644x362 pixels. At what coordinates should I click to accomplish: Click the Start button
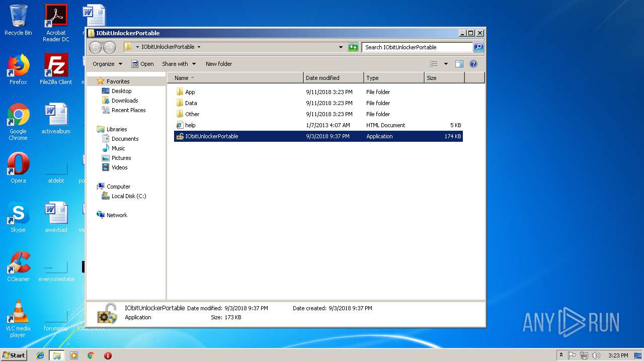pos(14,355)
